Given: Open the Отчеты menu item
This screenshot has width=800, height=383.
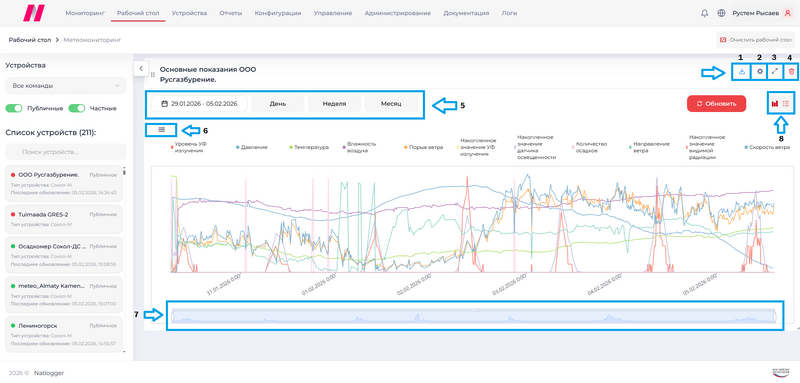Looking at the screenshot, I should (231, 13).
